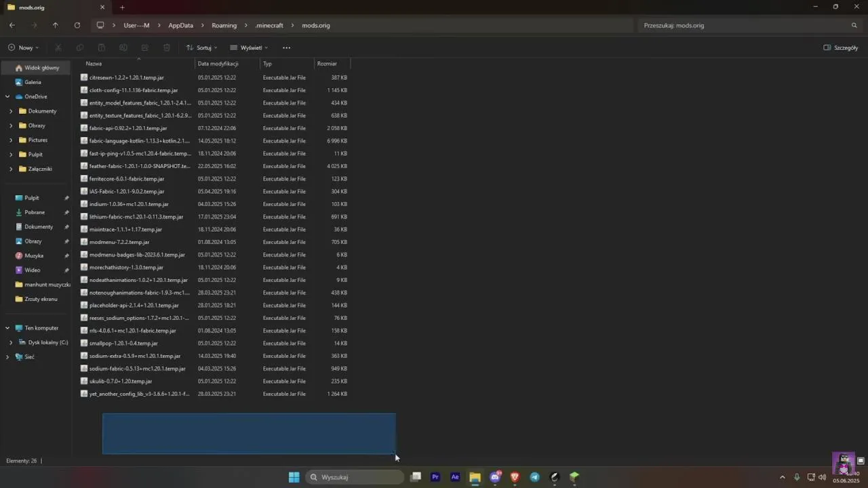Click the microphone tray icon
Image resolution: width=868 pixels, height=488 pixels.
797,477
